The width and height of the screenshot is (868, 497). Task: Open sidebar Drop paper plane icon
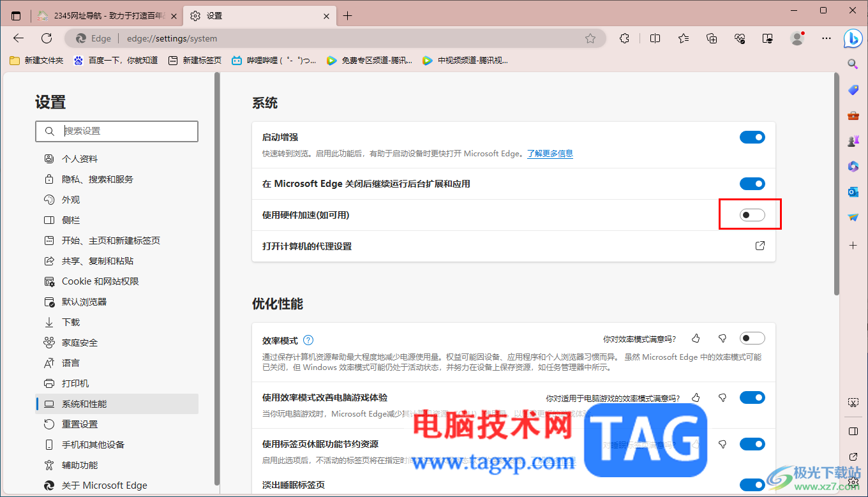point(853,218)
